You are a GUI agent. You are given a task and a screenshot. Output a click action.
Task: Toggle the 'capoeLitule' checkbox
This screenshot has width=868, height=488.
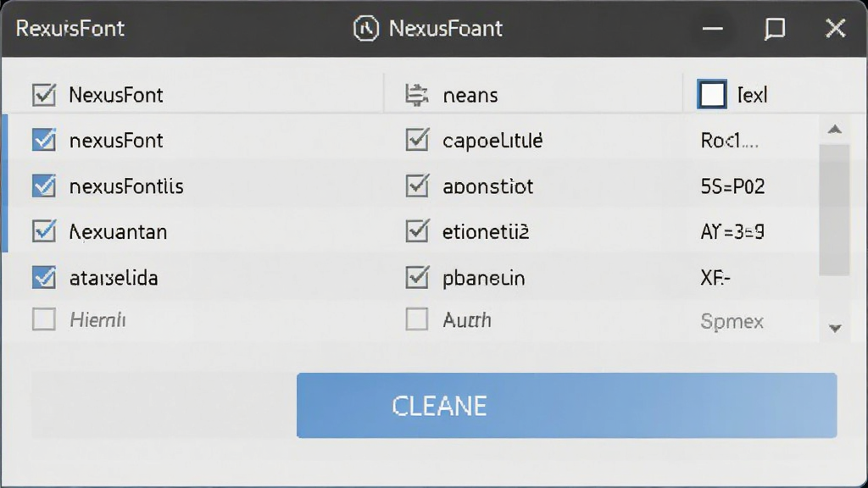[417, 140]
